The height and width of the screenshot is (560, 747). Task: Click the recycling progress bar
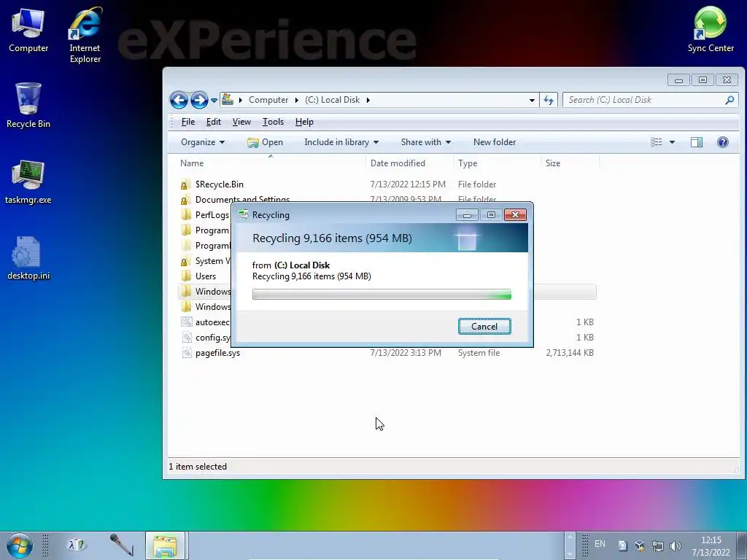pos(382,295)
